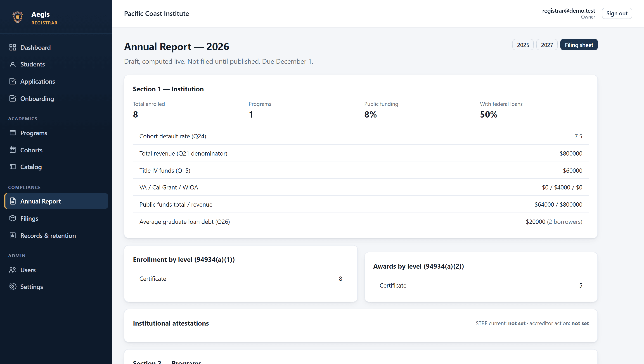644x364 pixels.
Task: Click Enrollment by level (94934(a)(1)) heading
Action: point(184,260)
